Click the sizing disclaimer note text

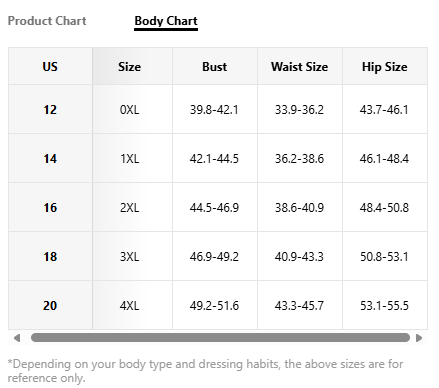pyautogui.click(x=205, y=371)
